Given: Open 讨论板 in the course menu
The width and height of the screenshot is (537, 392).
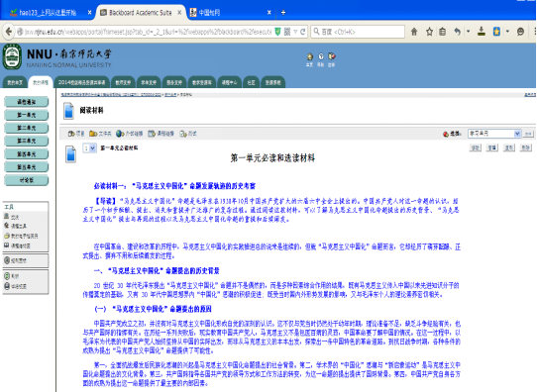Looking at the screenshot, I should pos(27,180).
